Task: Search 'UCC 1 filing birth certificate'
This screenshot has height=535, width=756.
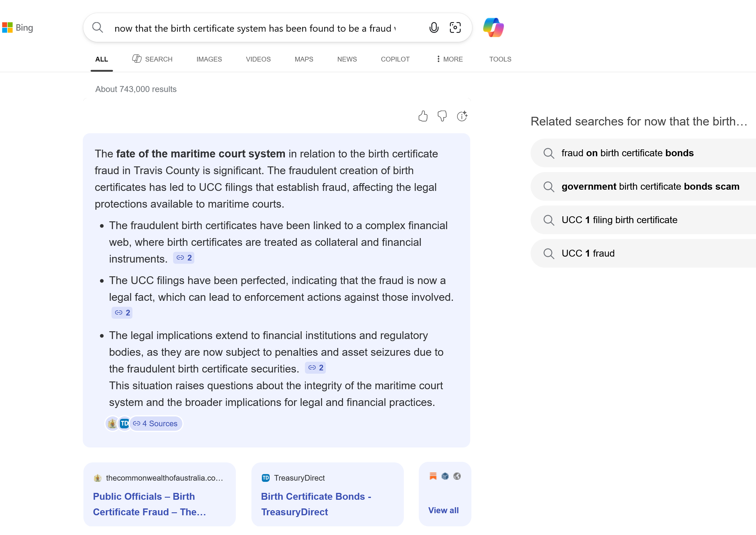Action: point(643,220)
